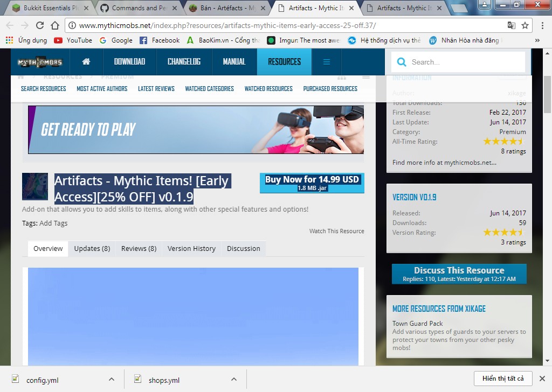Viewport: 552px width, 392px height.
Task: Open Find more info at mythicmobs.net link
Action: (444, 163)
